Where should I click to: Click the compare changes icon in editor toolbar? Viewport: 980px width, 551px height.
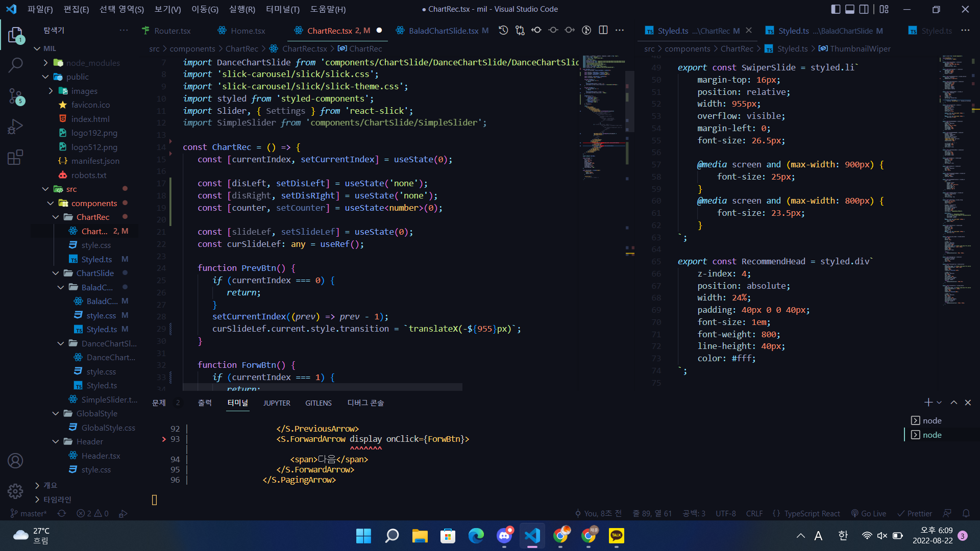point(520,30)
